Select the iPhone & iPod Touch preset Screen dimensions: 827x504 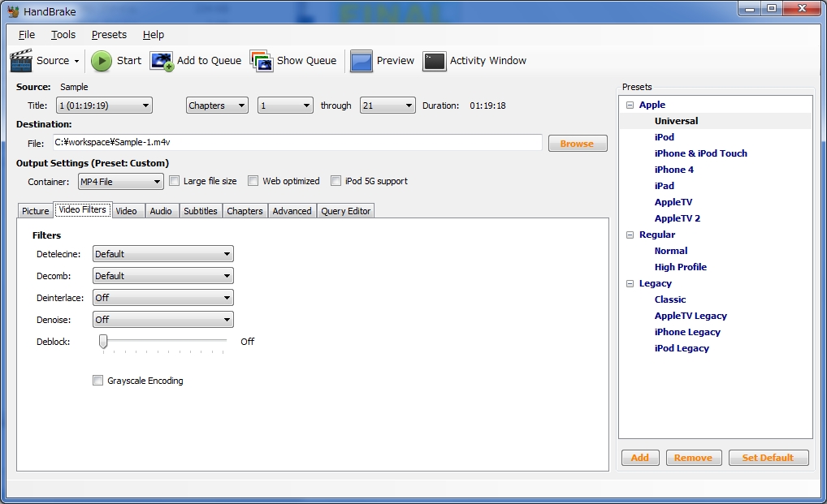[x=700, y=153]
